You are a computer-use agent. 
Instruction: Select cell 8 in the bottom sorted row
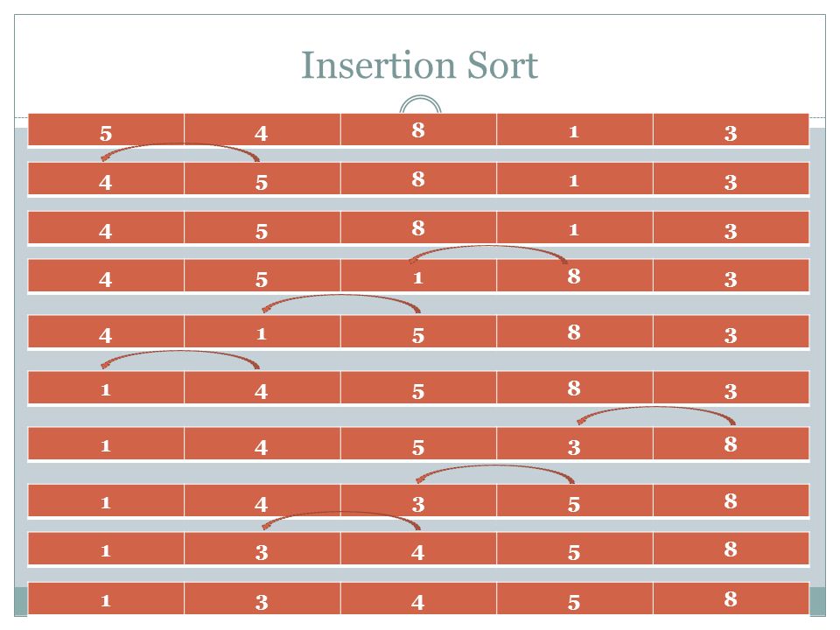tap(731, 598)
